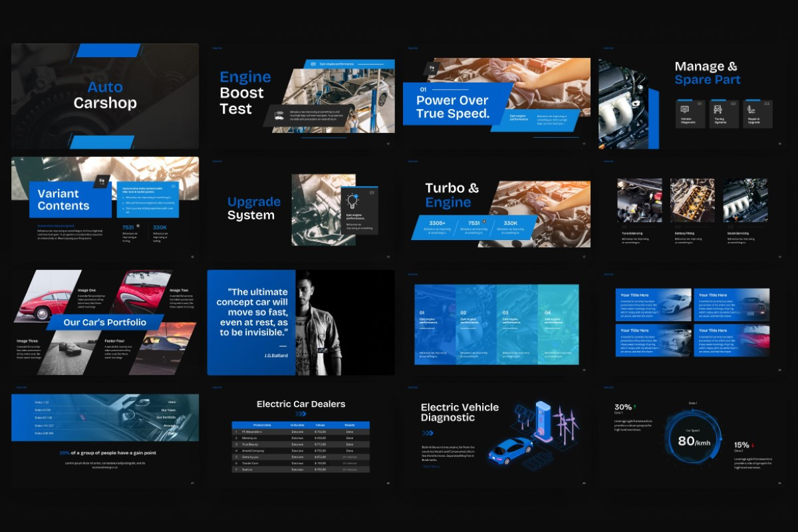Click the red down arrow beside 15%
The height and width of the screenshot is (532, 798).
(753, 445)
